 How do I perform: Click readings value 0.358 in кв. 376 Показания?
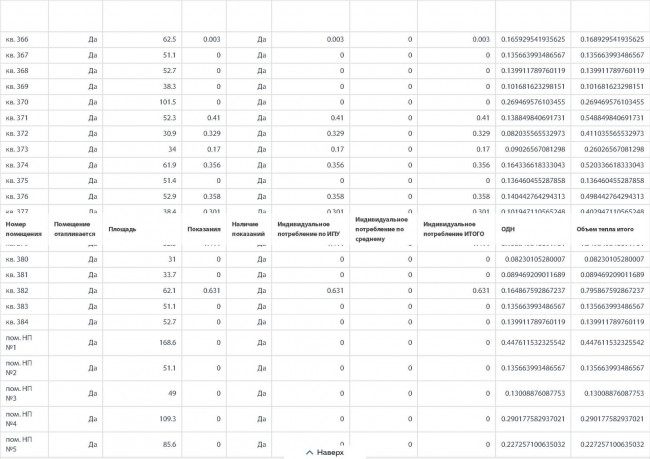click(x=212, y=197)
